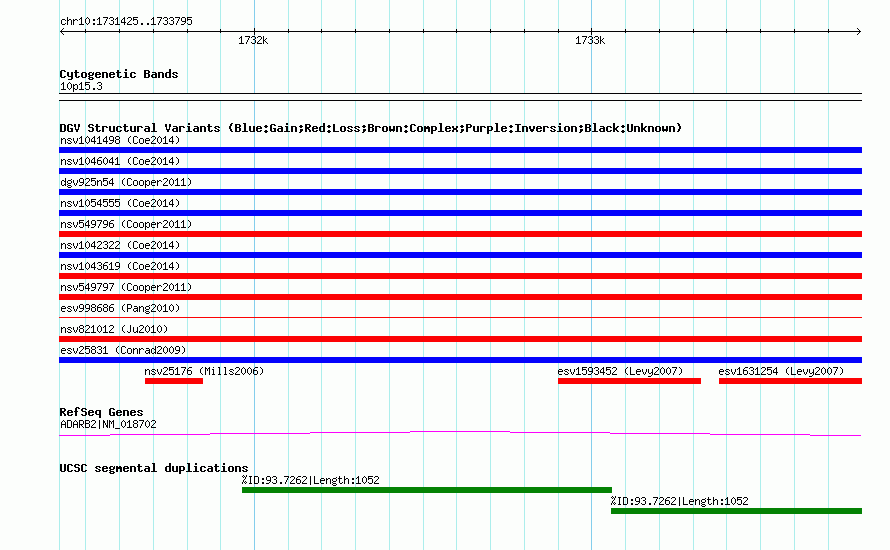This screenshot has width=890, height=550.
Task: Click the nsv25176 (Mills2006) label text
Action: [x=204, y=371]
